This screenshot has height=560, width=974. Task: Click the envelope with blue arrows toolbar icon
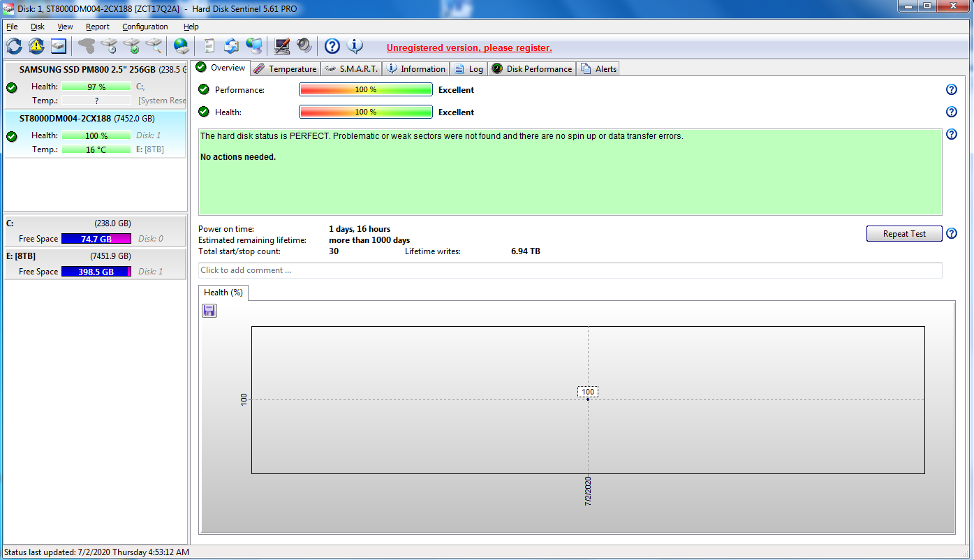232,46
